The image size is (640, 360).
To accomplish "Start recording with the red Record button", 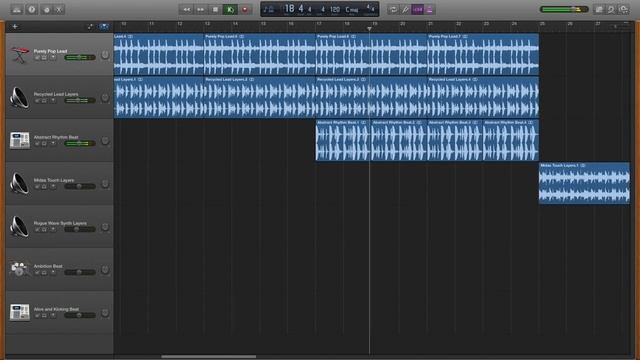I will pos(245,9).
